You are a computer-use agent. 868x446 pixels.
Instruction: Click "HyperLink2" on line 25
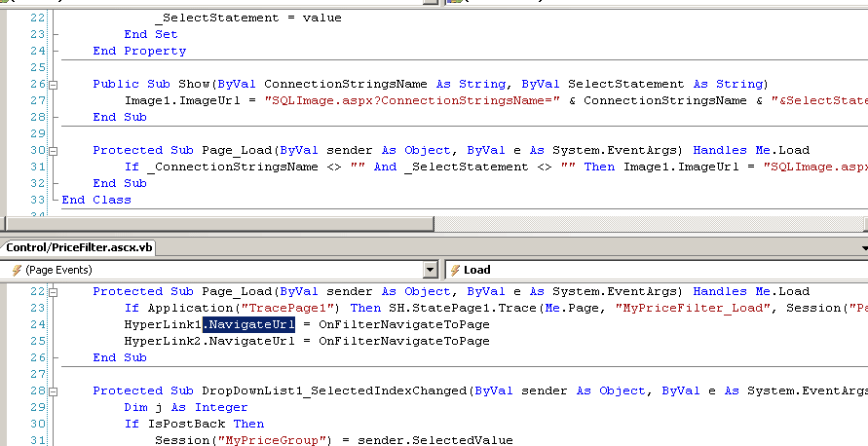[163, 342]
